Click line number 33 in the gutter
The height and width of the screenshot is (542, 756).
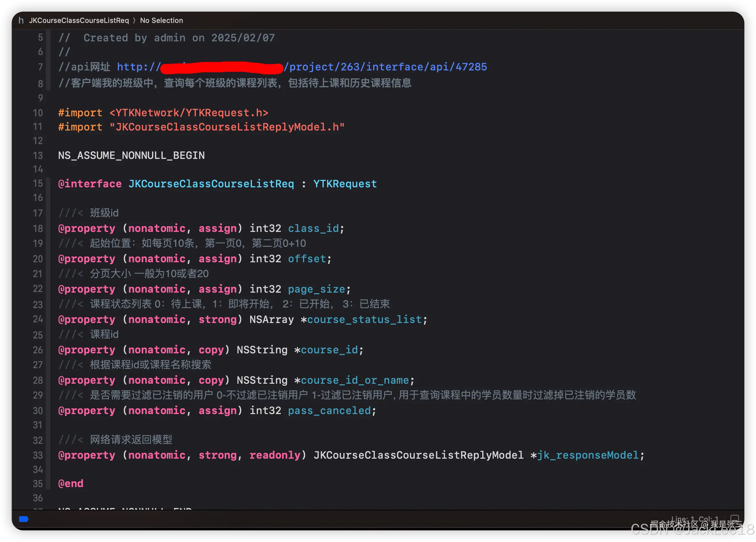(x=38, y=455)
